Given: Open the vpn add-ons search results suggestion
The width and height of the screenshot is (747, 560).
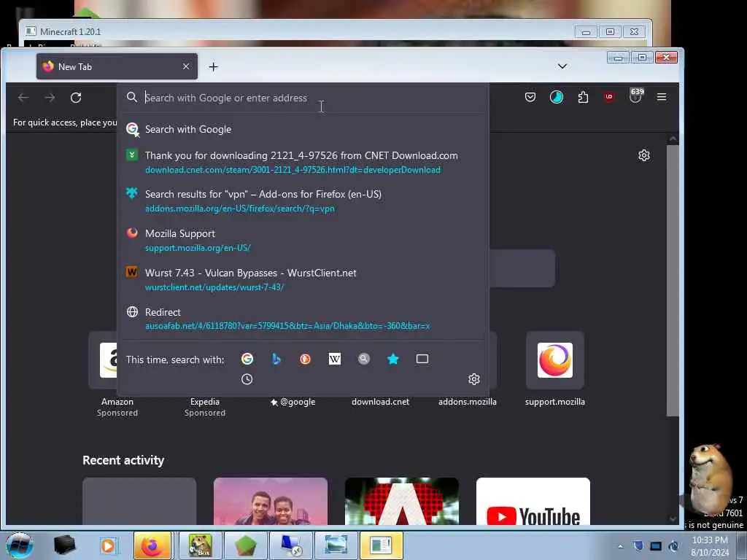Looking at the screenshot, I should pos(303,201).
